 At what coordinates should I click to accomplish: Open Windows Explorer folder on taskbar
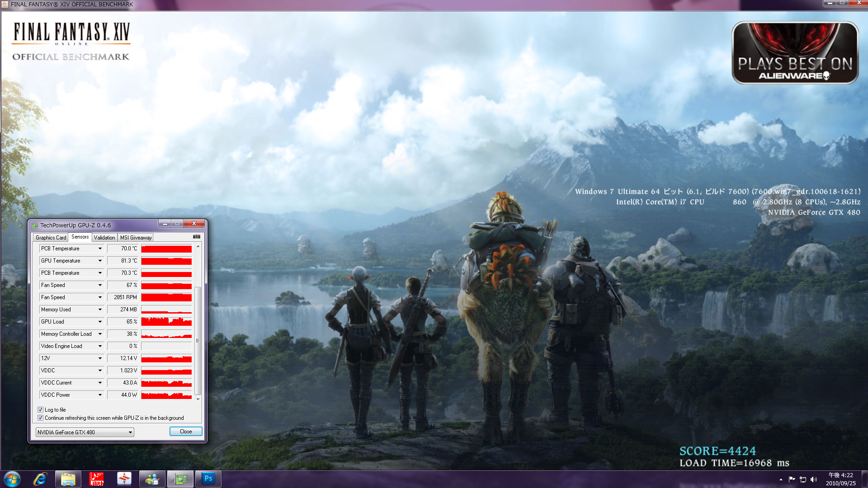click(x=68, y=479)
